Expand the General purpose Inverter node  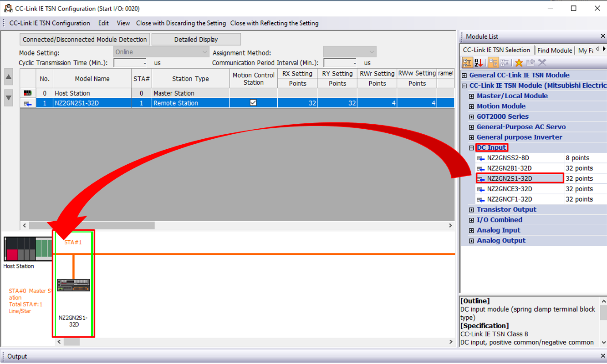click(472, 137)
